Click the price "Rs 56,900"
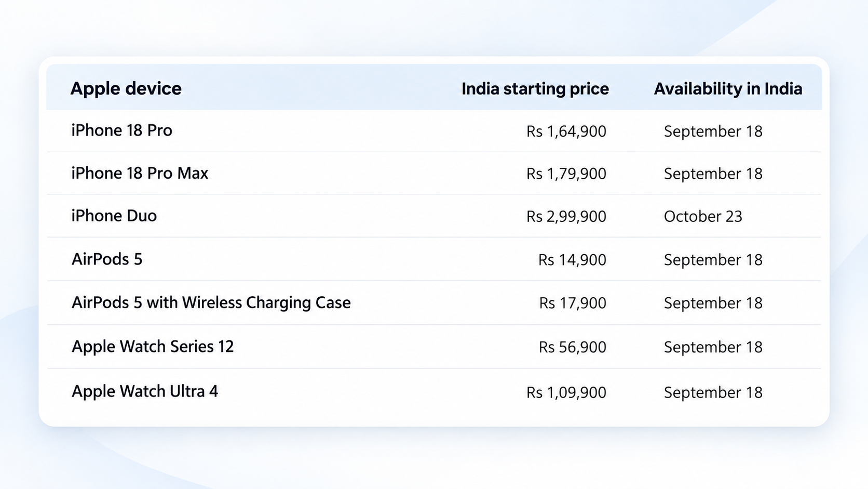The image size is (868, 489). click(573, 347)
